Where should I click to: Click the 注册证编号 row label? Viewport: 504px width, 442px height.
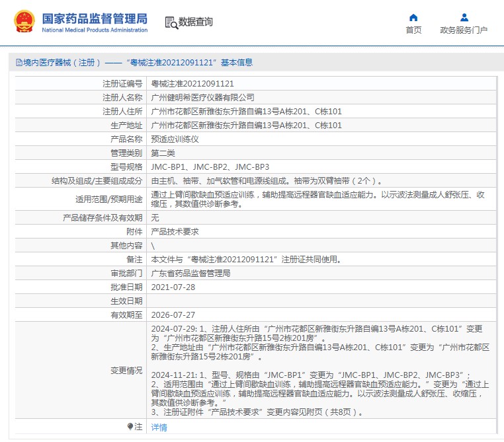122,84
